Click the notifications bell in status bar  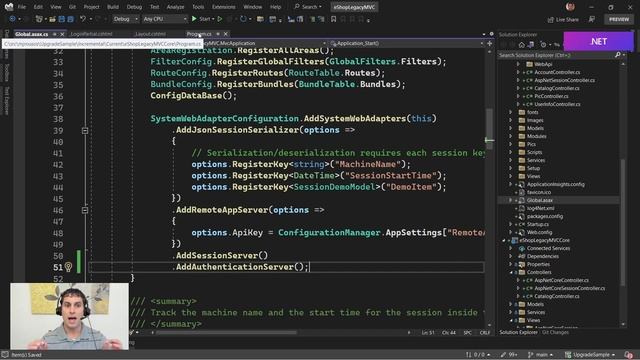(x=629, y=355)
